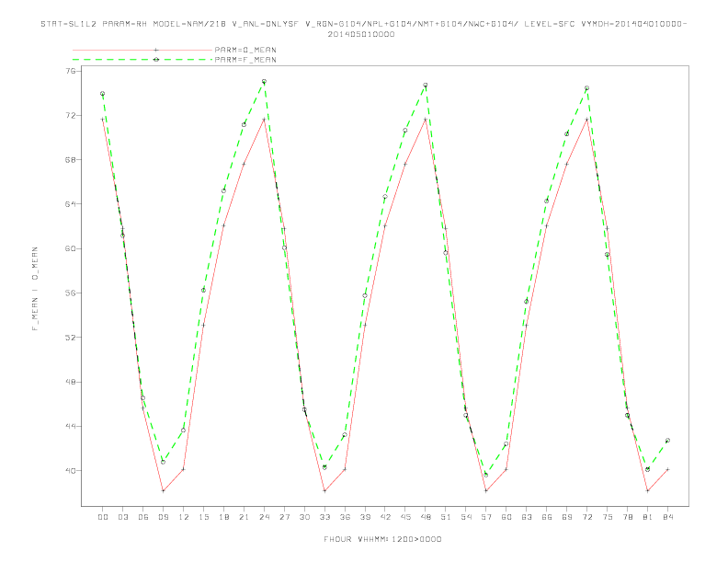
Task: Click x-axis forecast hour label 39
Action: (365, 517)
